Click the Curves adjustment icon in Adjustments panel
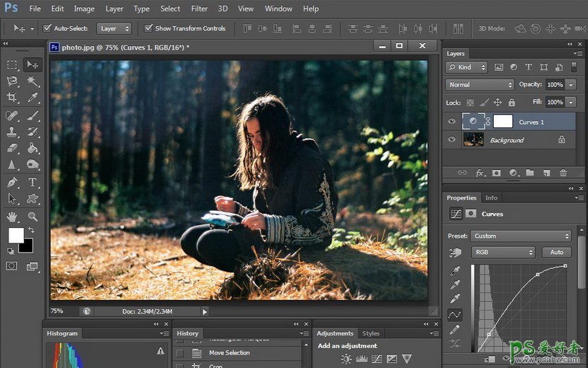 point(376,359)
